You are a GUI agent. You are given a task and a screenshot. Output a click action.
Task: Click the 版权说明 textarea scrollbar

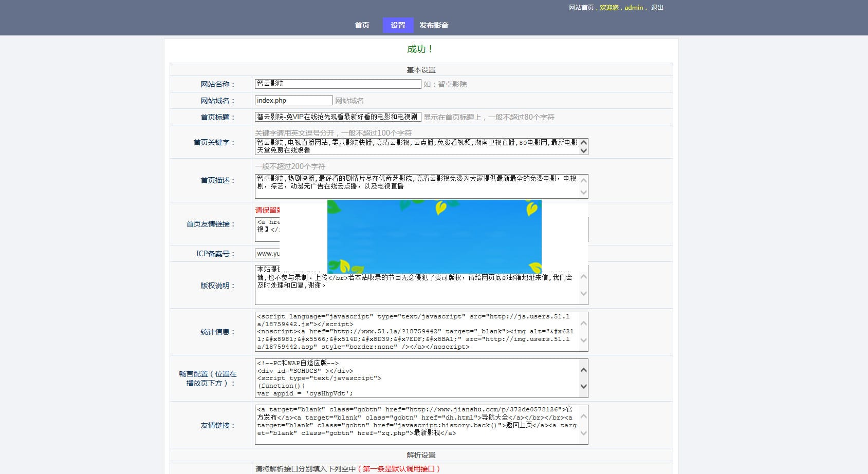583,285
